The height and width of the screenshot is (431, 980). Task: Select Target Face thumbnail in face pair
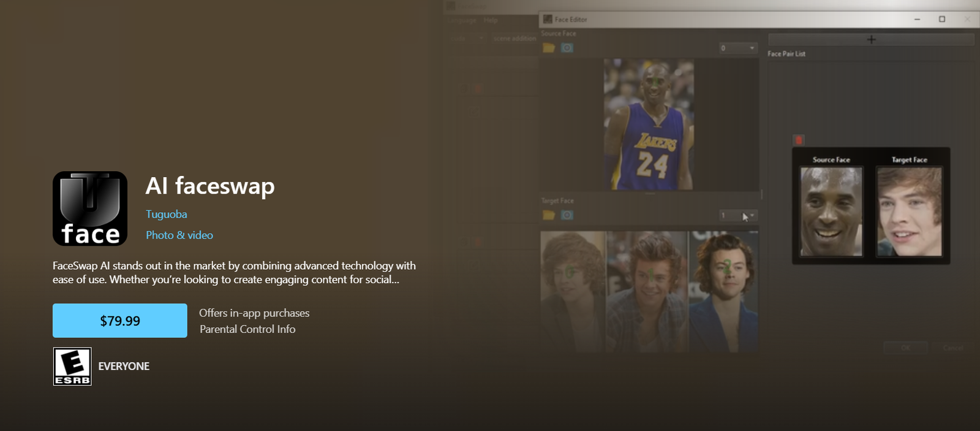click(x=909, y=212)
